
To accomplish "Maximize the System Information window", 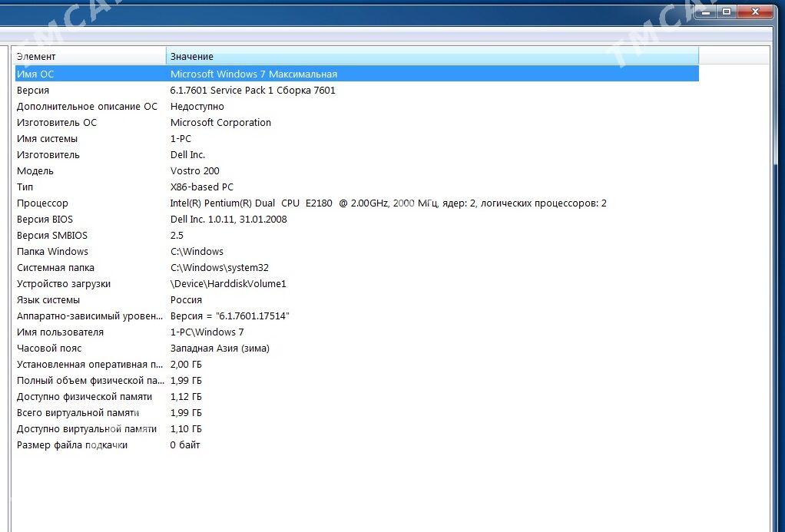I will coord(727,12).
